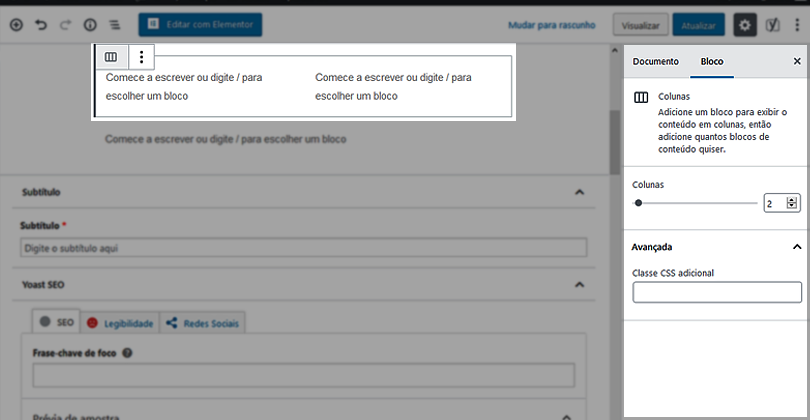This screenshot has height=420, width=810.
Task: Open block navigation list icon
Action: (115, 25)
